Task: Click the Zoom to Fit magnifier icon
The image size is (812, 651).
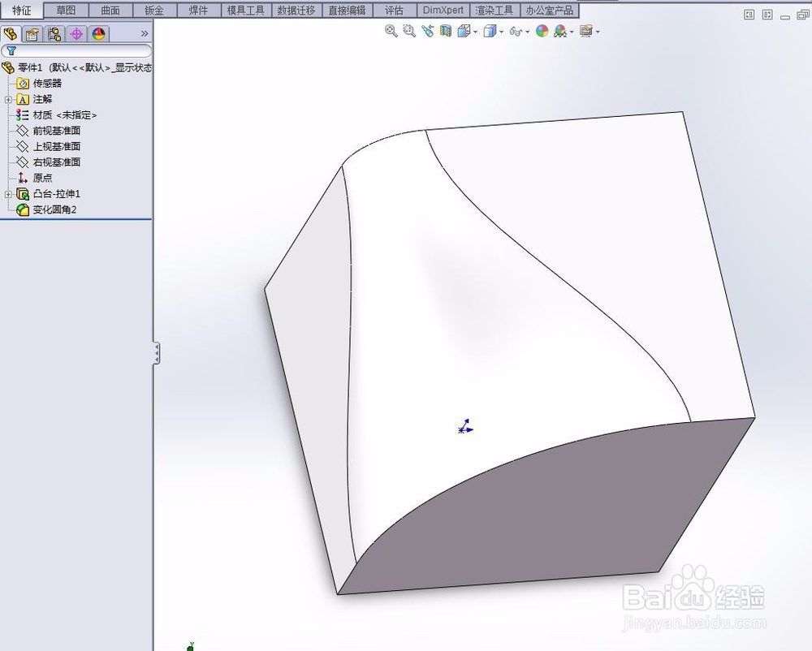Action: coord(391,31)
